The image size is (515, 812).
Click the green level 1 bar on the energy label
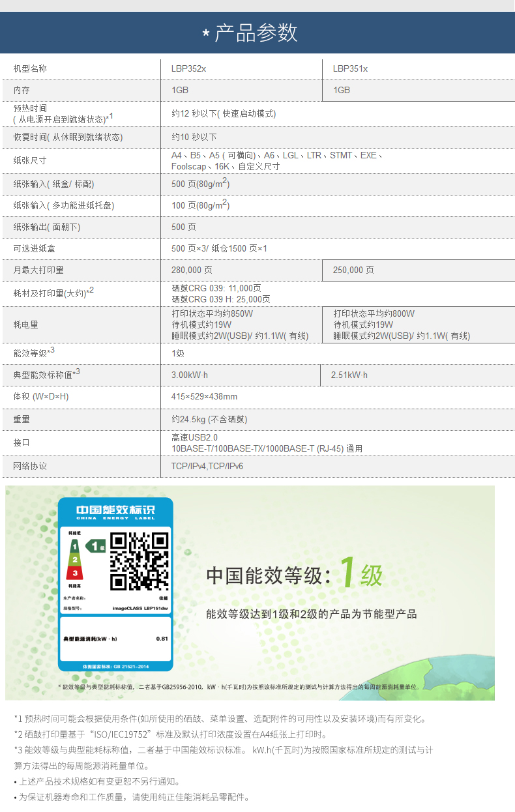pos(76,546)
